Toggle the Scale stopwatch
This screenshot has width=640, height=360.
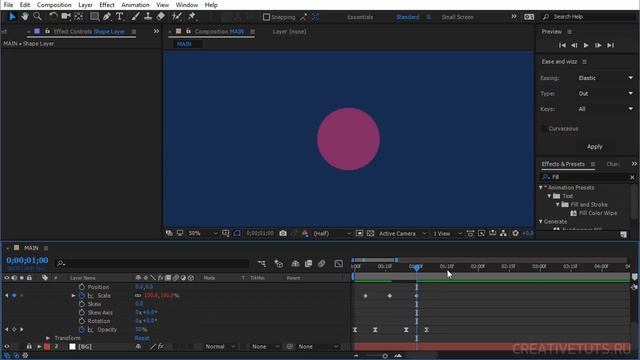(x=82, y=296)
